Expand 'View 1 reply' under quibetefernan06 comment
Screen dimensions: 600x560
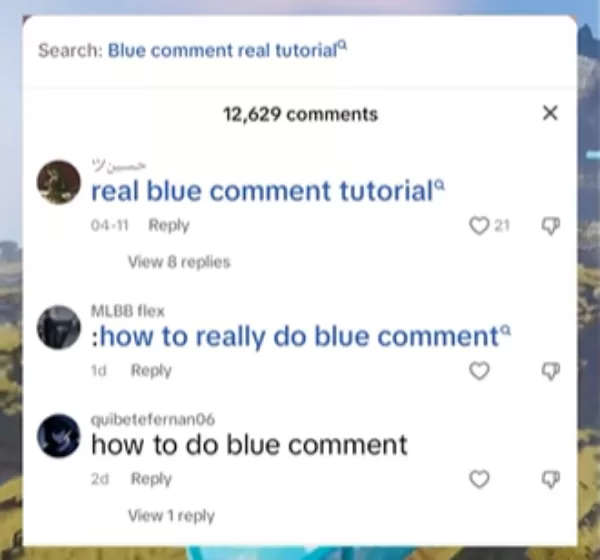point(171,516)
